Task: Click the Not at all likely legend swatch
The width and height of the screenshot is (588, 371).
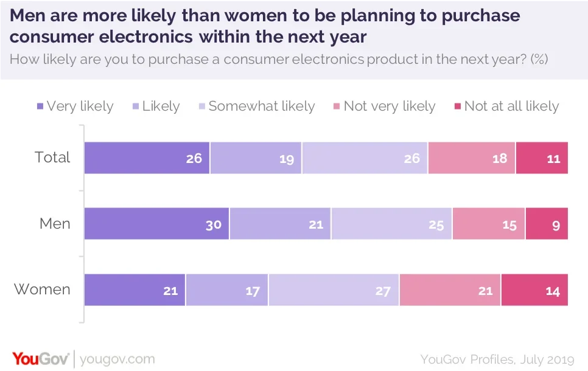Action: 458,106
